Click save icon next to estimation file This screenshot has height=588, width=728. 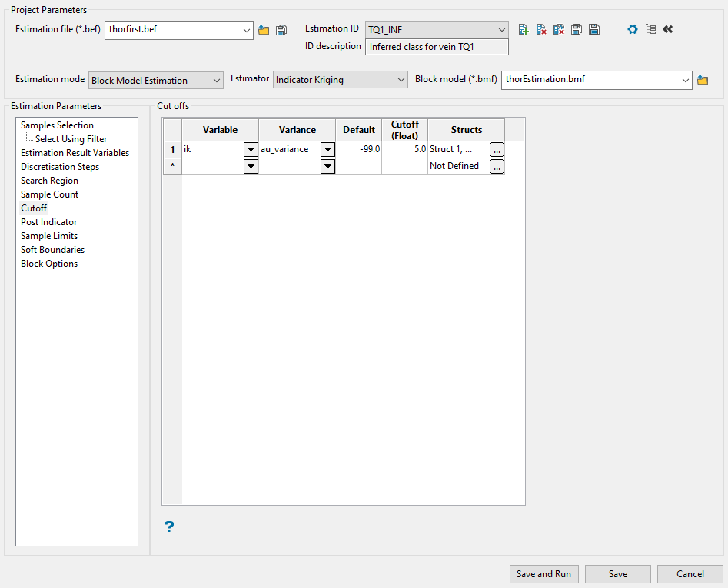[281, 30]
